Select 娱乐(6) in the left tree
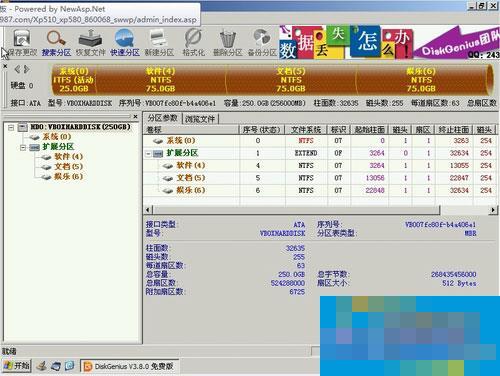This screenshot has height=376, width=500. coord(68,177)
